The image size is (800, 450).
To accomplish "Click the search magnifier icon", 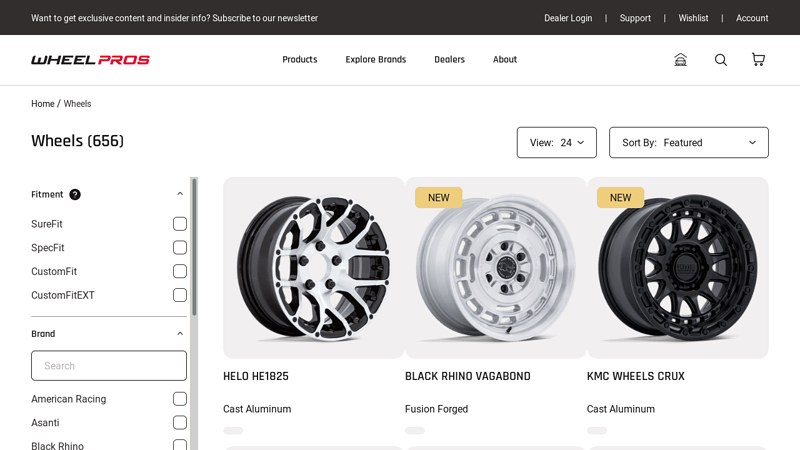I will pyautogui.click(x=720, y=60).
